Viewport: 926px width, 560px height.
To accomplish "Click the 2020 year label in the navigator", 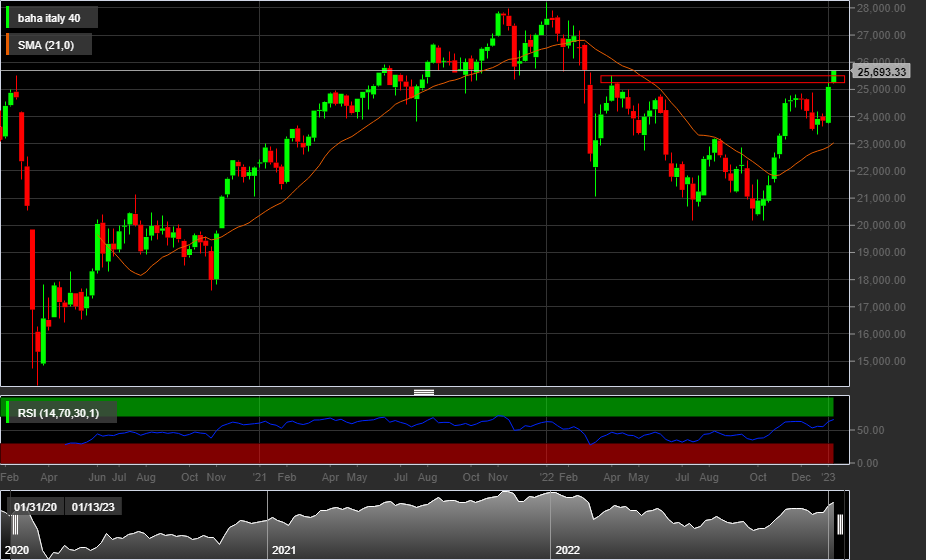I will [x=17, y=550].
